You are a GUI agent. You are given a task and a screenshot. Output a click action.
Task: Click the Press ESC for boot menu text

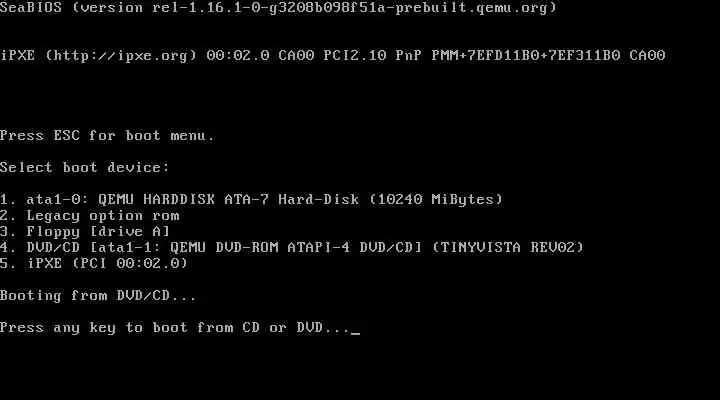pyautogui.click(x=107, y=135)
